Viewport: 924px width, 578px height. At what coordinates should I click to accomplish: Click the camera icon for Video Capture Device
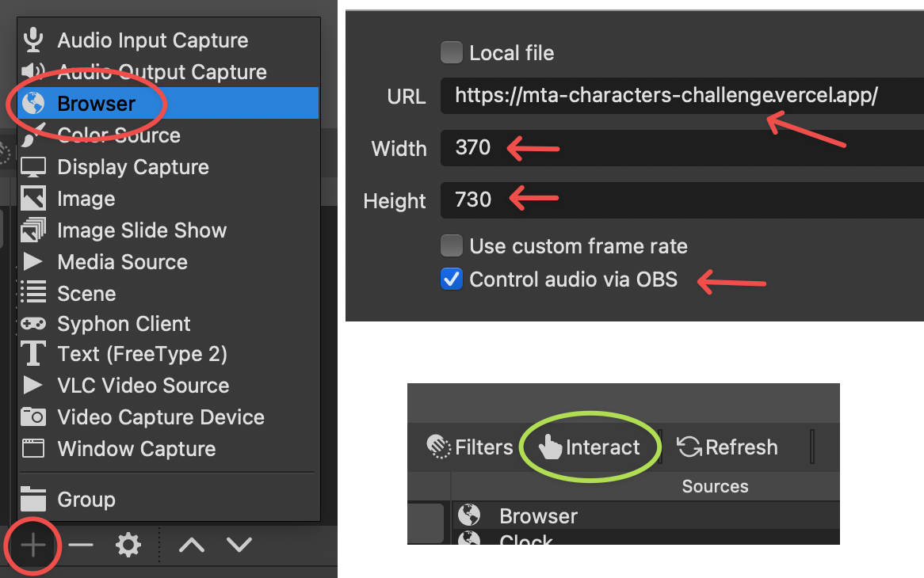tap(33, 416)
